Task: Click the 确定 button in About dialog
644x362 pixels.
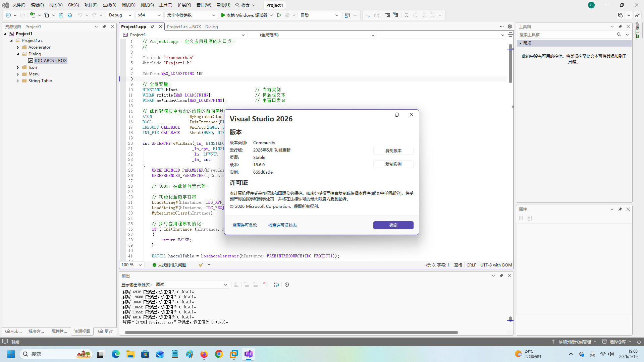Action: pos(393,225)
